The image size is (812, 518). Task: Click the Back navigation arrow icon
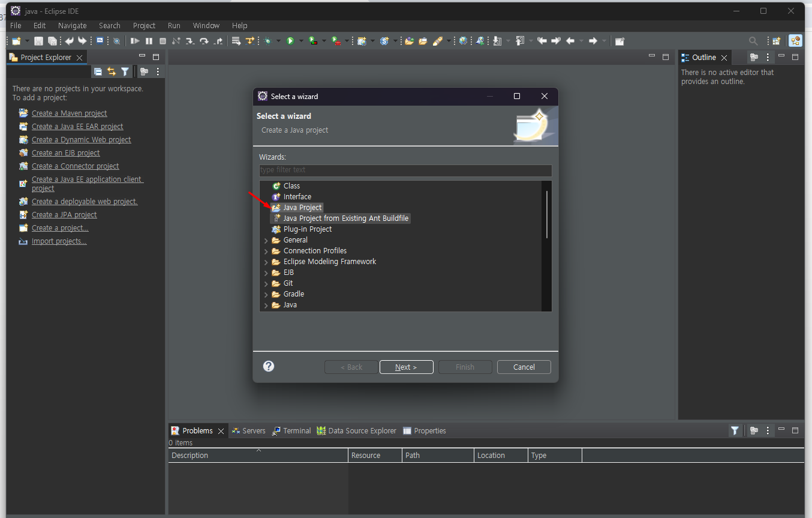click(570, 41)
